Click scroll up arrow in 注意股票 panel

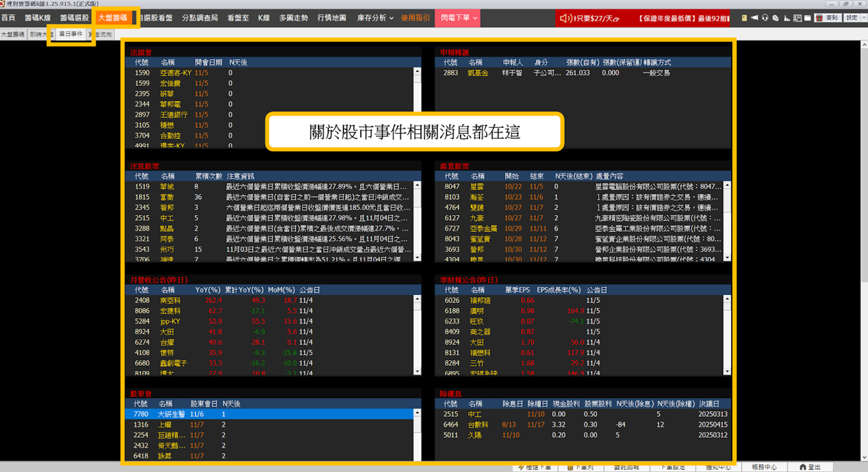[417, 186]
